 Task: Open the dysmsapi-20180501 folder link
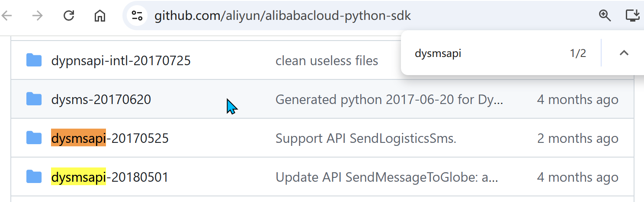point(110,177)
